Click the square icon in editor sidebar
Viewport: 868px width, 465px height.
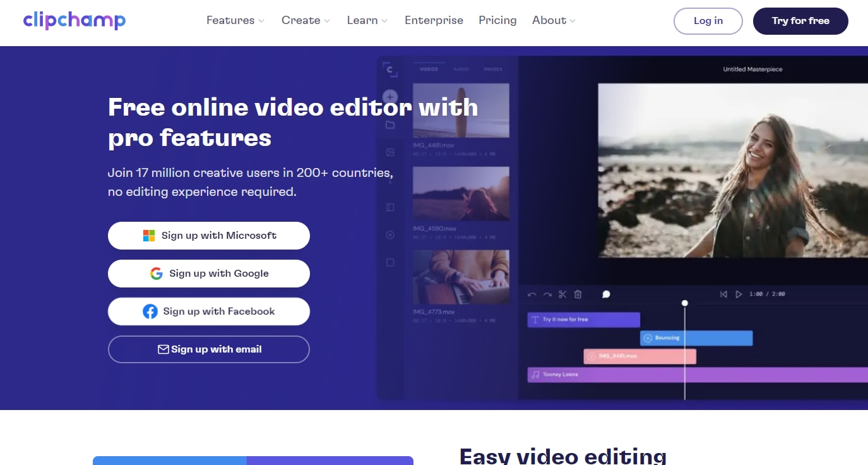[390, 262]
